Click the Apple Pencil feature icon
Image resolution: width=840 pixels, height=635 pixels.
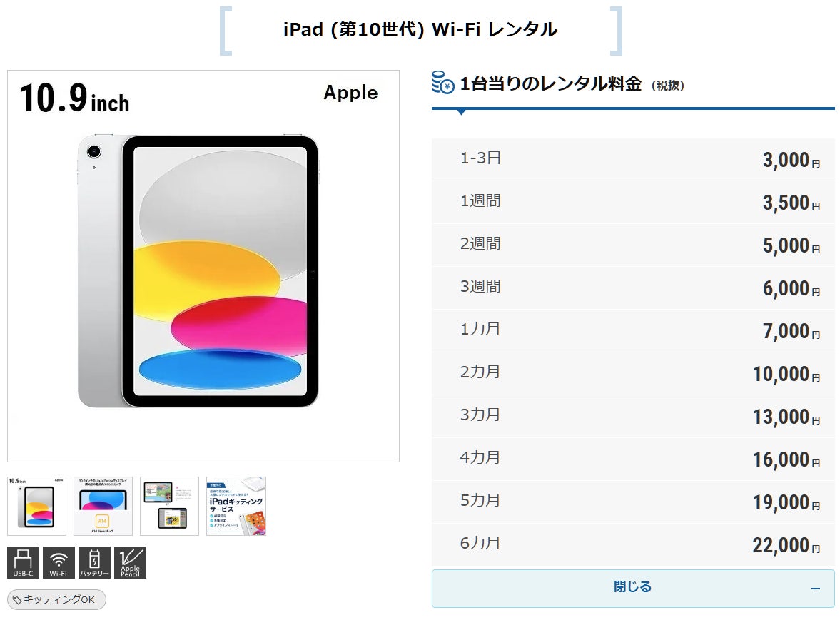click(130, 562)
